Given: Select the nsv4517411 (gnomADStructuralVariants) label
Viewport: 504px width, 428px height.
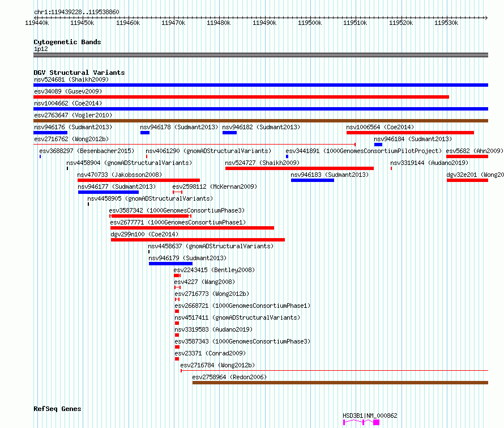Looking at the screenshot, I should click(237, 317).
